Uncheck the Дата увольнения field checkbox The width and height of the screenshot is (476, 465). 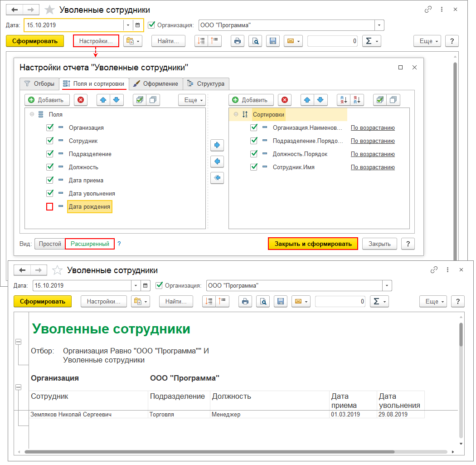(50, 193)
